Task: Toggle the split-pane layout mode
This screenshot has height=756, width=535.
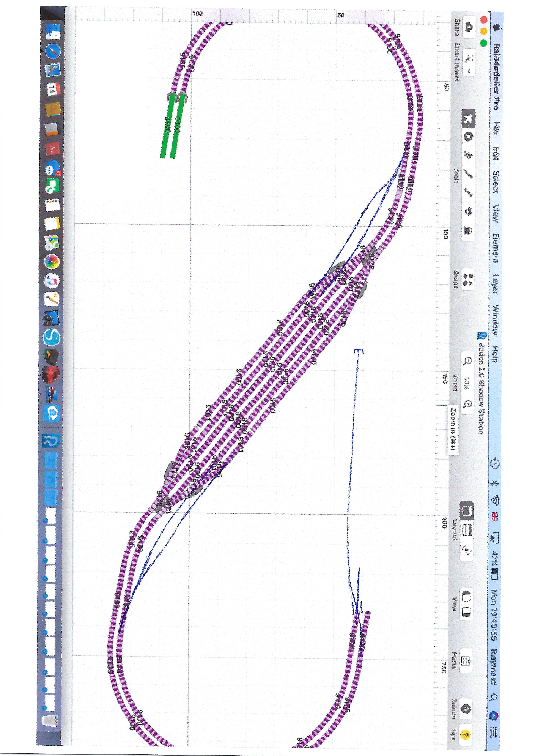Action: pyautogui.click(x=467, y=530)
